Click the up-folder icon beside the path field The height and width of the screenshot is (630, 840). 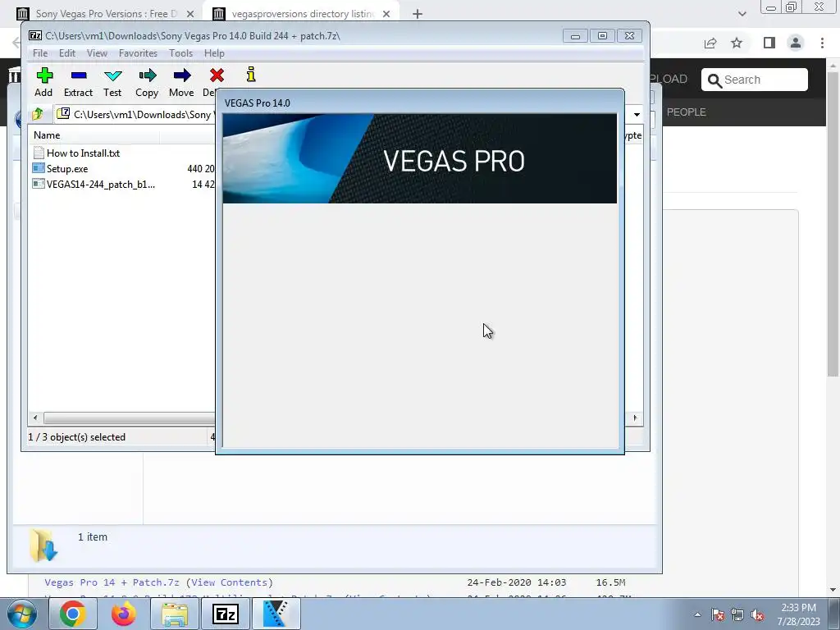[x=38, y=114]
